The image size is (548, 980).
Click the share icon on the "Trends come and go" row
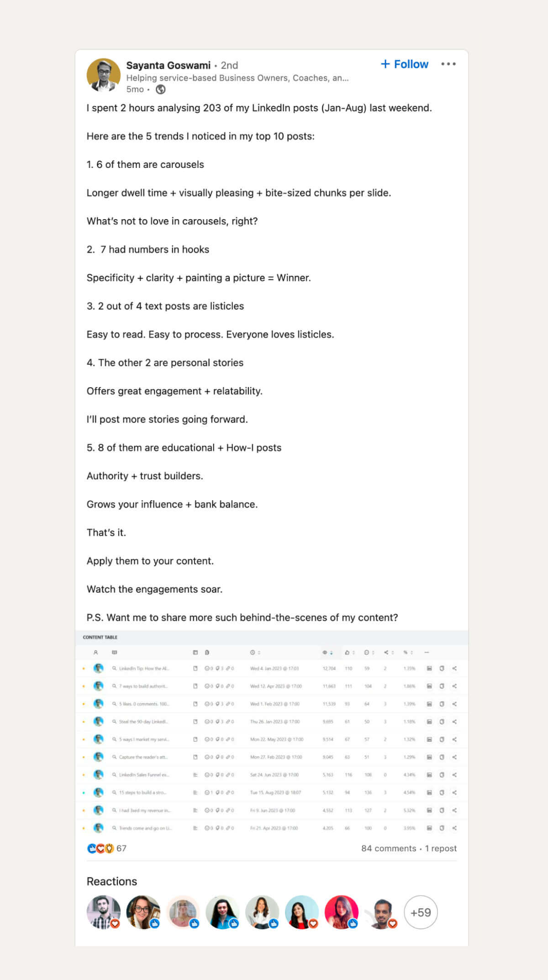point(455,828)
